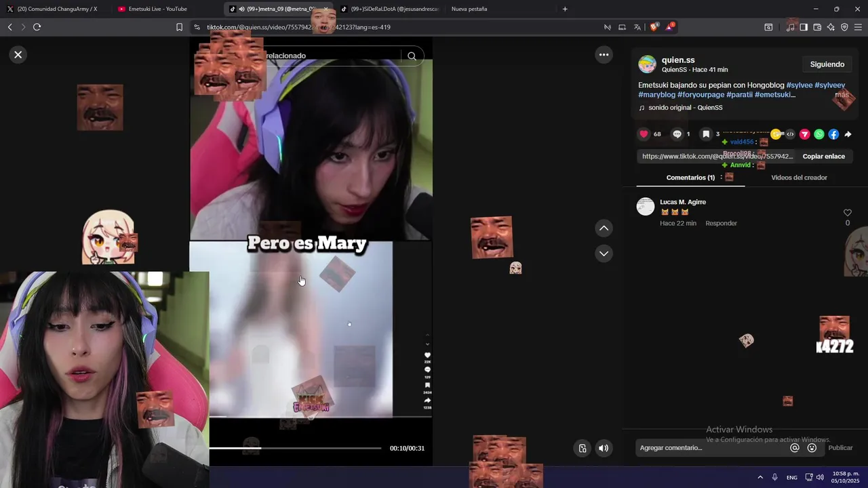This screenshot has width=868, height=488.
Task: Toggle the auto-scroll icon beside volume
Action: pyautogui.click(x=582, y=448)
